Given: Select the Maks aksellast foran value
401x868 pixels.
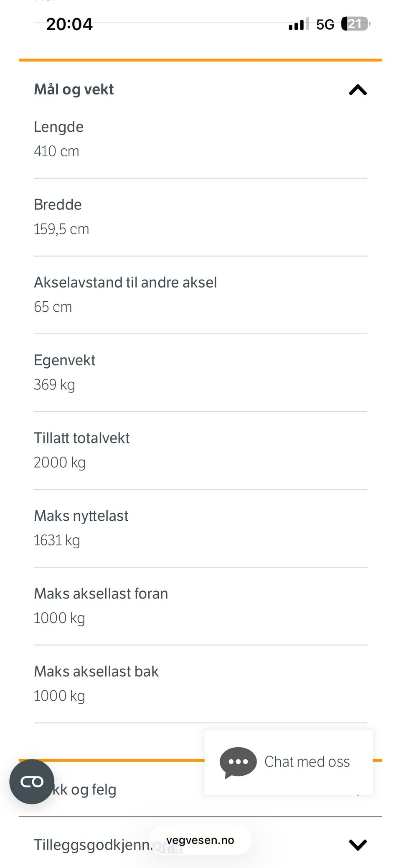Looking at the screenshot, I should 59,618.
